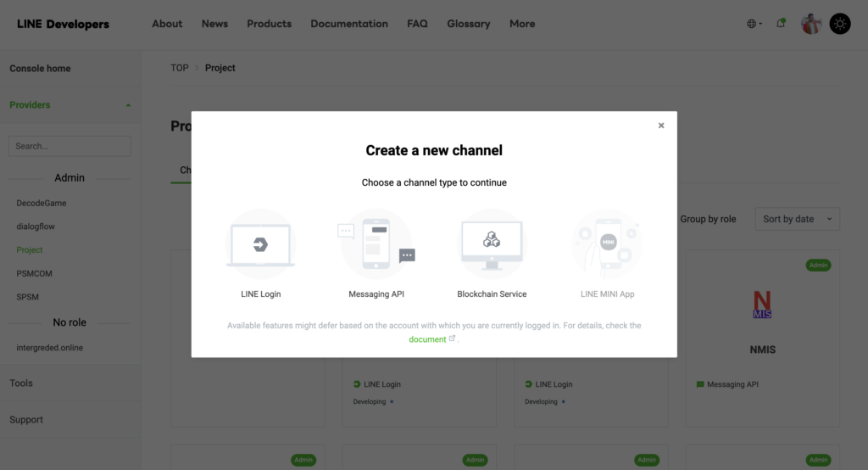Click the TOP breadcrumb link
This screenshot has width=868, height=470.
(180, 68)
